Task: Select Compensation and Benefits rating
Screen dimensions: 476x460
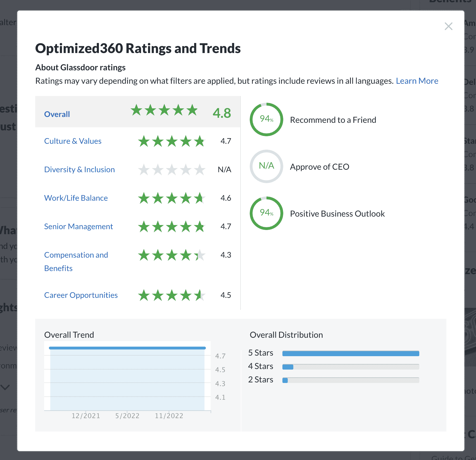Action: click(x=76, y=262)
